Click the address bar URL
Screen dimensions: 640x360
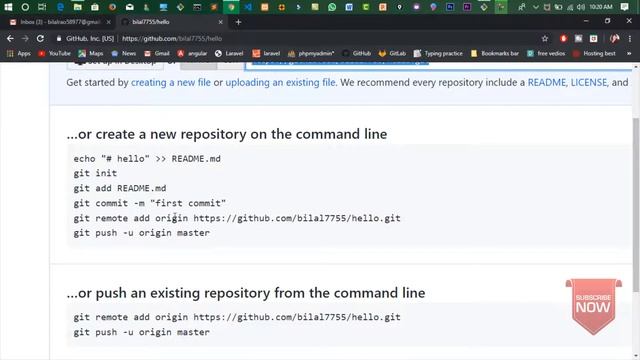pos(172,38)
